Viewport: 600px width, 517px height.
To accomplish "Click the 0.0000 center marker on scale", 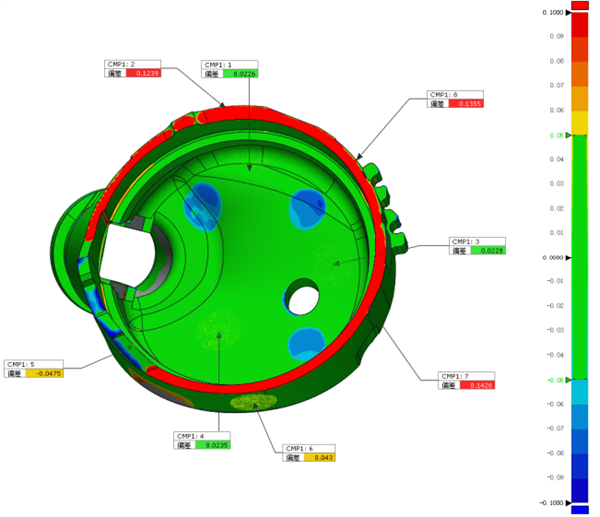I will (568, 258).
